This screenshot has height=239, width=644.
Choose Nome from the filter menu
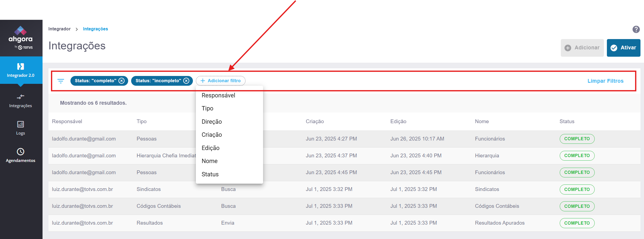coord(229,161)
